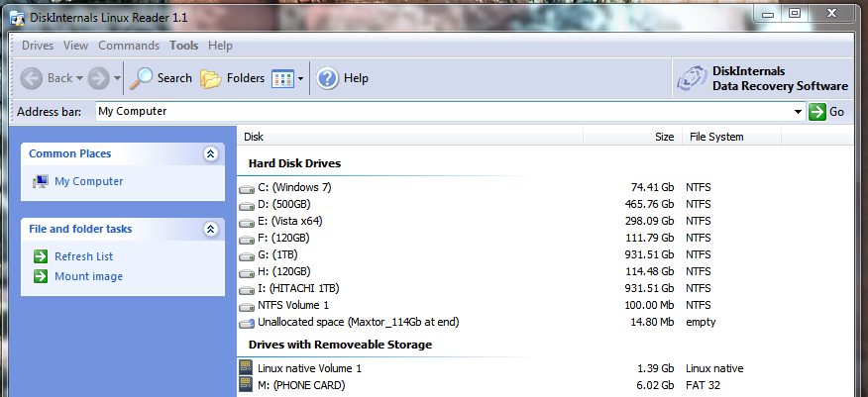Expand the address bar dropdown
This screenshot has width=868, height=397.
tap(799, 112)
